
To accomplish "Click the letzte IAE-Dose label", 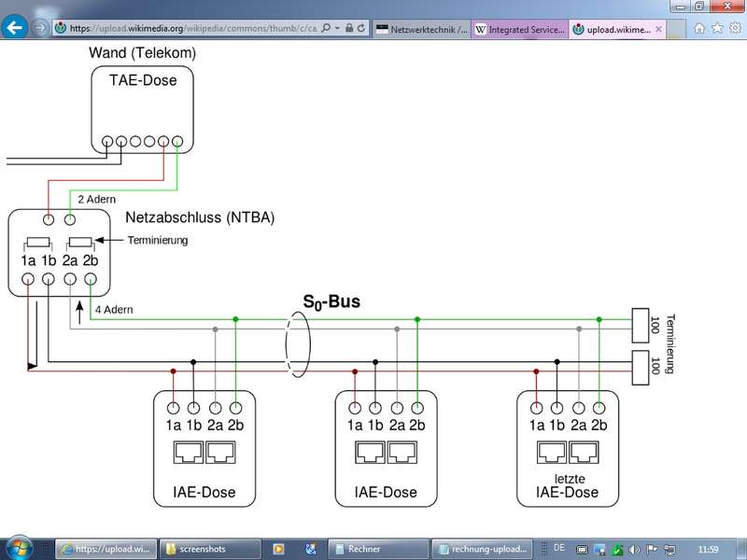I will (x=568, y=485).
